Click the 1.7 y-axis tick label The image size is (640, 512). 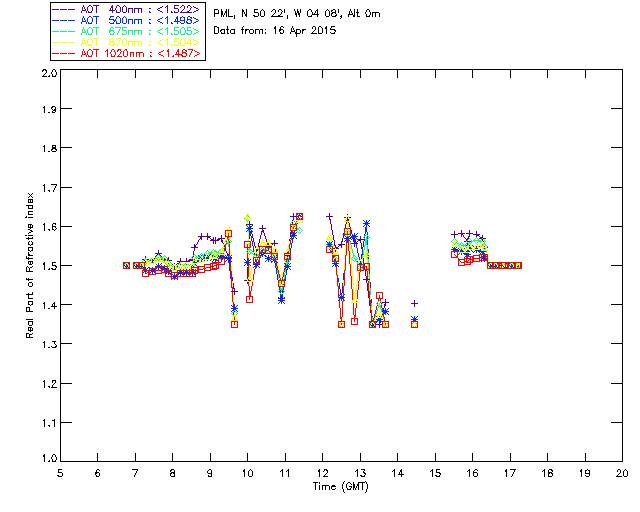tap(49, 188)
